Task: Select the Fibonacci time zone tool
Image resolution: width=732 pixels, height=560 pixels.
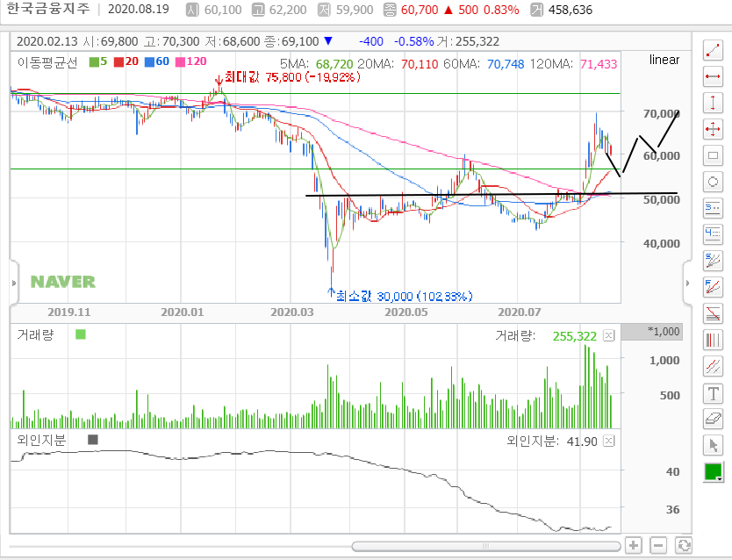Action: [713, 340]
